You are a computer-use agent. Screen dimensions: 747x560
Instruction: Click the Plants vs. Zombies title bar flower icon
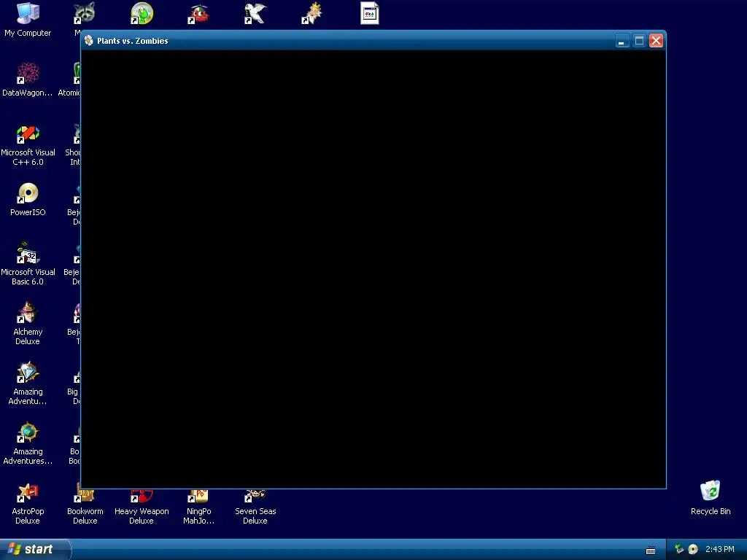pos(88,41)
